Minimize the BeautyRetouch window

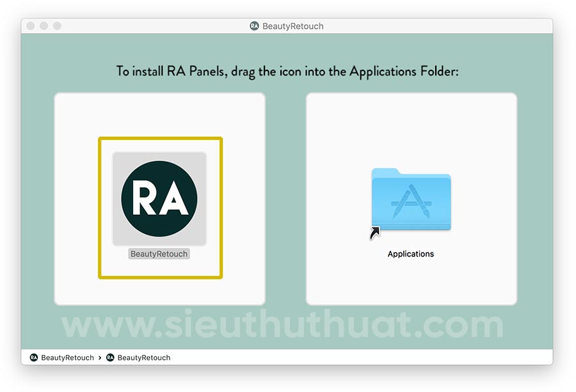(x=44, y=26)
